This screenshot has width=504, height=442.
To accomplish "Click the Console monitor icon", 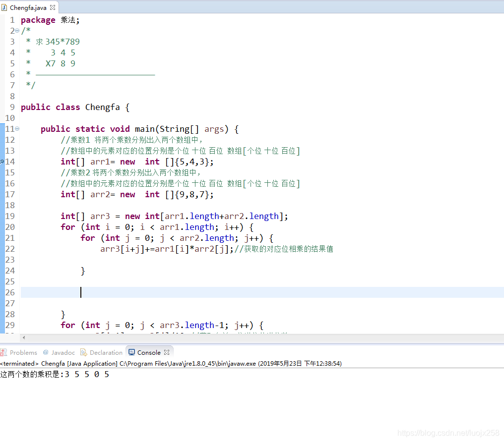I will (x=131, y=352).
